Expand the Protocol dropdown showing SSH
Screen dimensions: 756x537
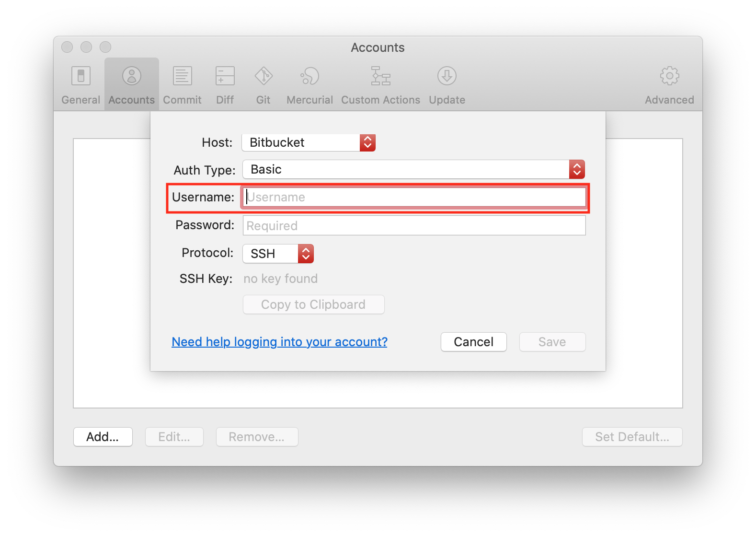coord(278,254)
